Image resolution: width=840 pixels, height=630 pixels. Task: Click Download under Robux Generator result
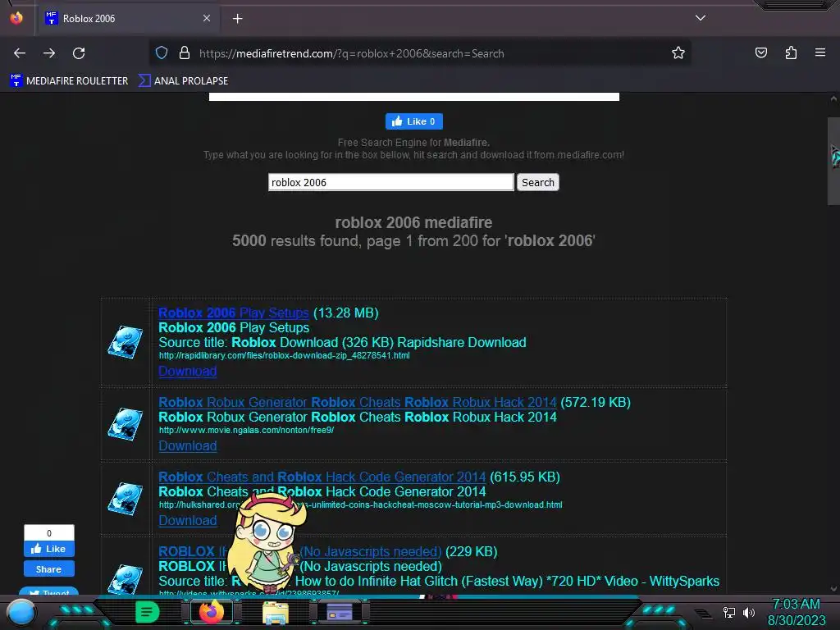(188, 445)
